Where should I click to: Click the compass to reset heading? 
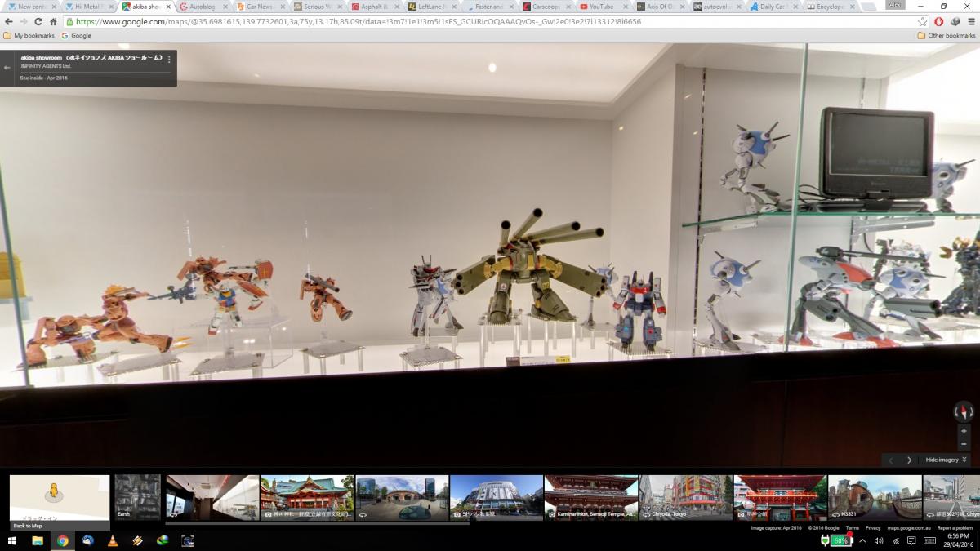coord(964,411)
